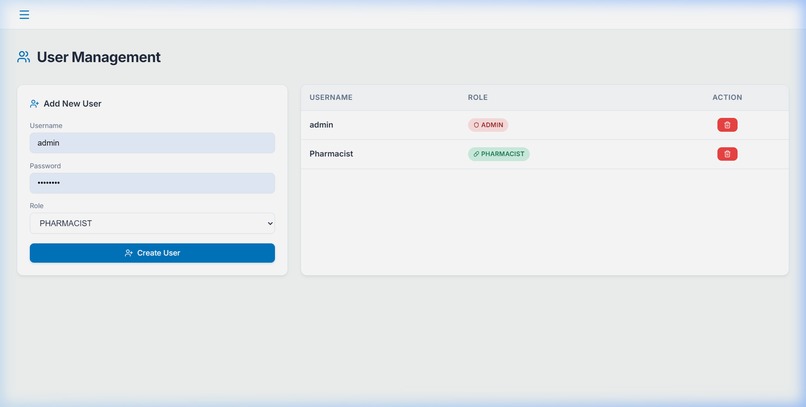Click the USERNAME column header

coord(331,97)
